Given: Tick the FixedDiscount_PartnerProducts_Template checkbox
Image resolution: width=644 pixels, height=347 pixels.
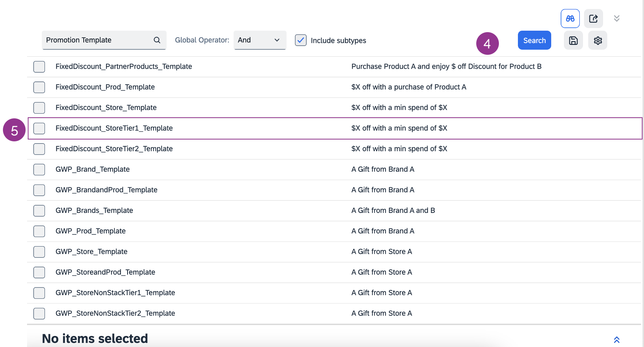Looking at the screenshot, I should 39,66.
